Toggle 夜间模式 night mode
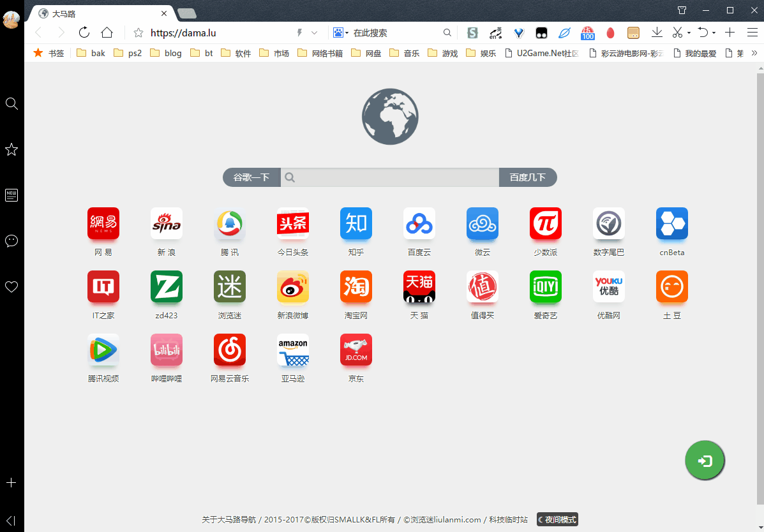 coord(557,520)
